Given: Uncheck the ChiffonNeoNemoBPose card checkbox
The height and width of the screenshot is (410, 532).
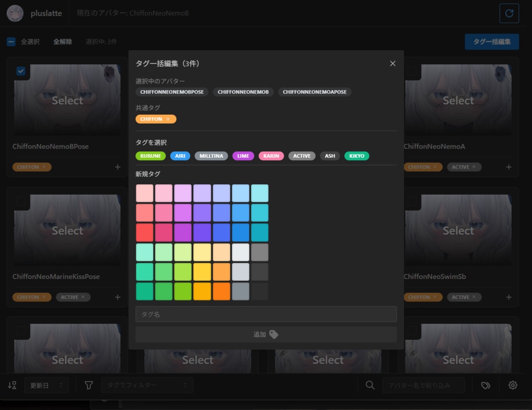Looking at the screenshot, I should pos(21,71).
